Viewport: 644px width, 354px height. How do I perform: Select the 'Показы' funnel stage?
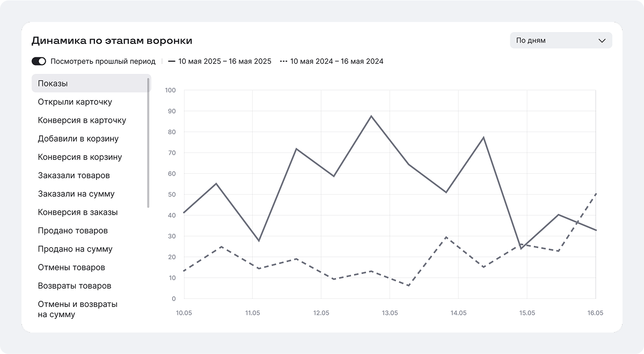pyautogui.click(x=91, y=84)
